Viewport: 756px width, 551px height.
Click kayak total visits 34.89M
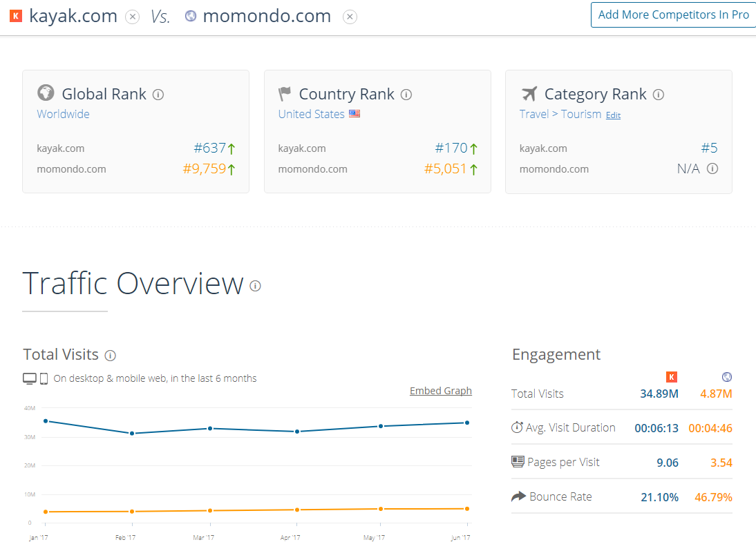pos(659,394)
